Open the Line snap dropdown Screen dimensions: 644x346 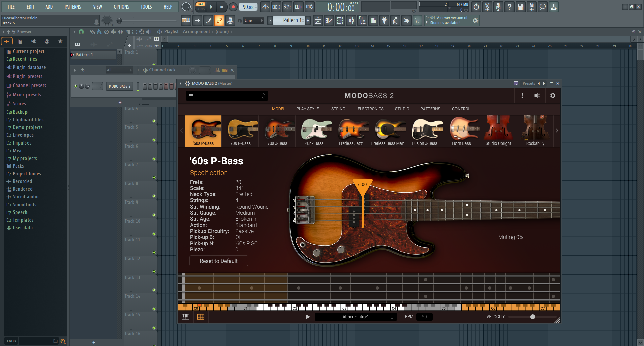(x=254, y=21)
